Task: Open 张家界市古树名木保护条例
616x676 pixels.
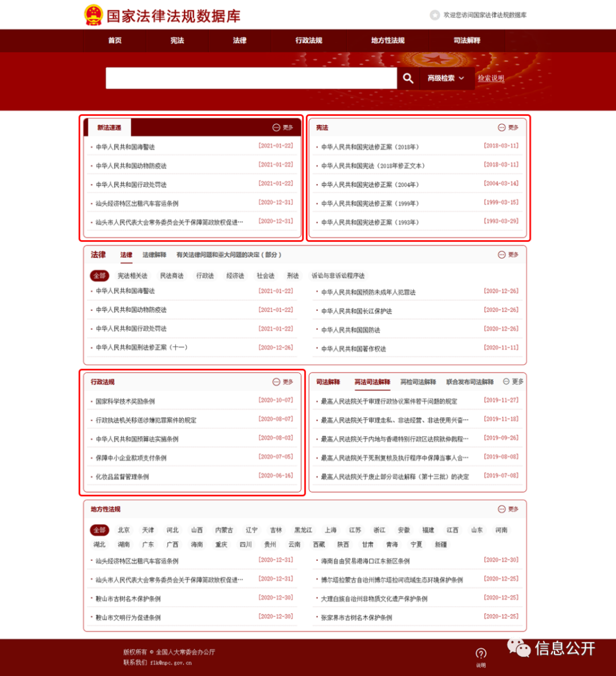Action: (356, 618)
